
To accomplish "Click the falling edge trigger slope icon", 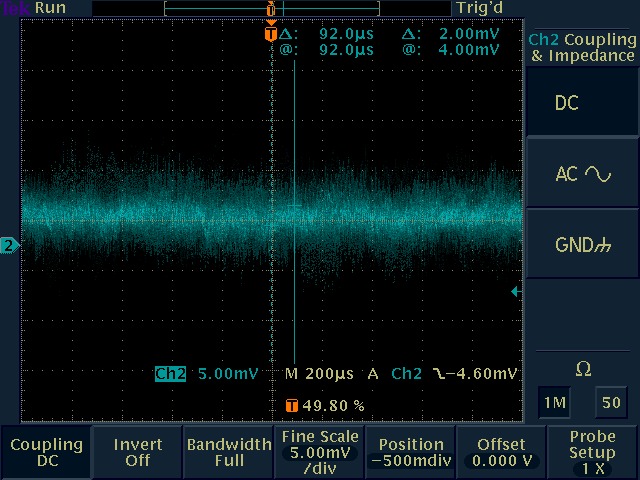I will click(439, 373).
